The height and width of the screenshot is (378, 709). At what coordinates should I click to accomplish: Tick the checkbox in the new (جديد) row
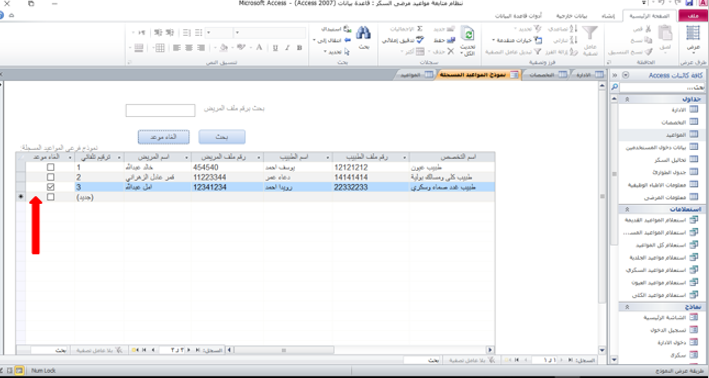(x=51, y=197)
